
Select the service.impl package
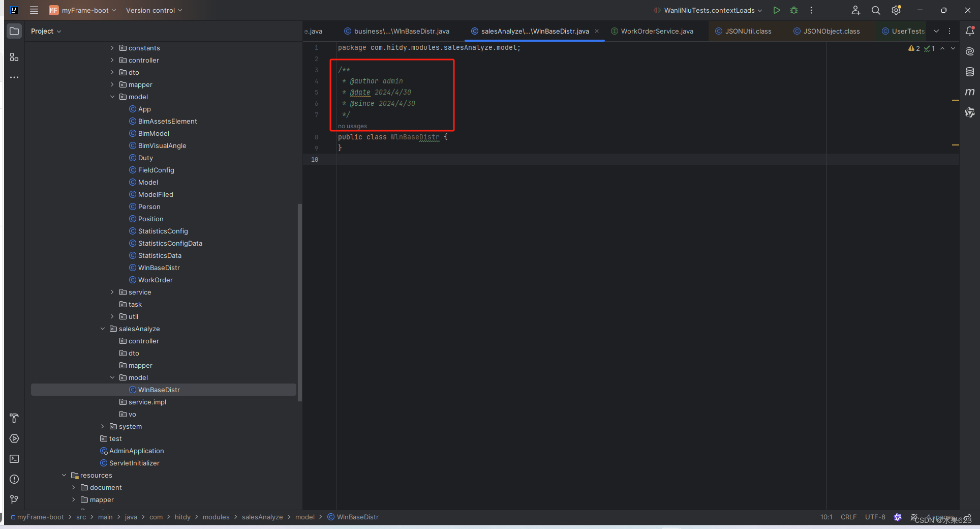pos(147,402)
